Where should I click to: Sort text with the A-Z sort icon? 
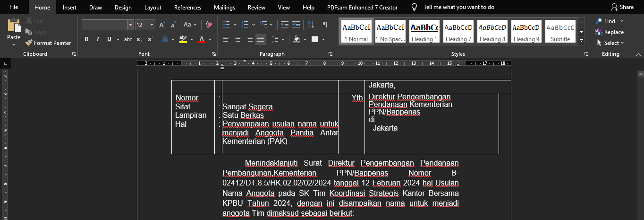tap(311, 25)
